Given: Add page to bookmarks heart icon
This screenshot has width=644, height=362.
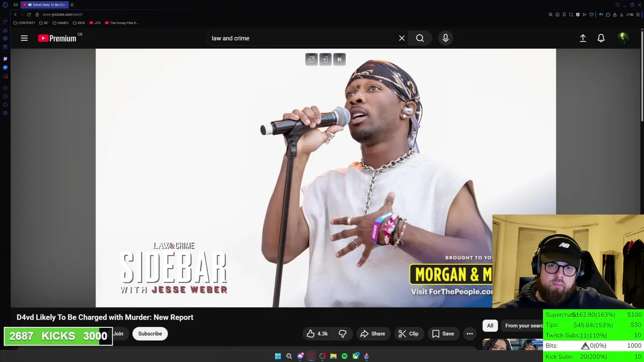Looking at the screenshot, I should 591,15.
